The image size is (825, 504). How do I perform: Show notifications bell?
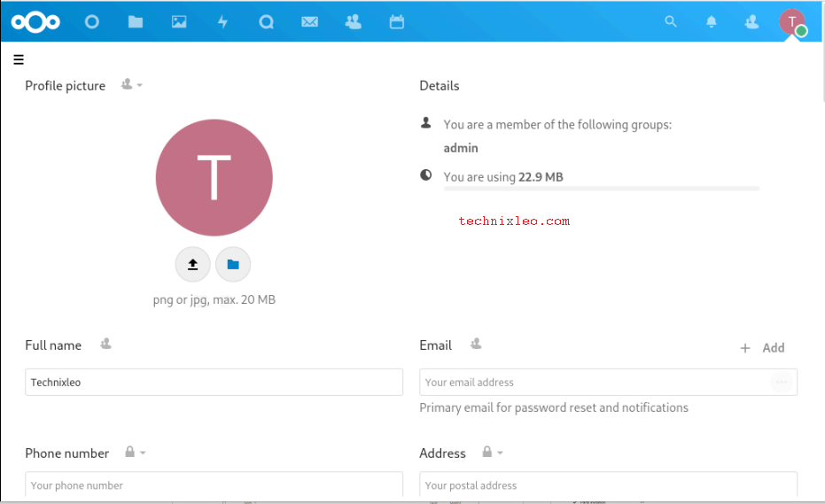pos(712,22)
